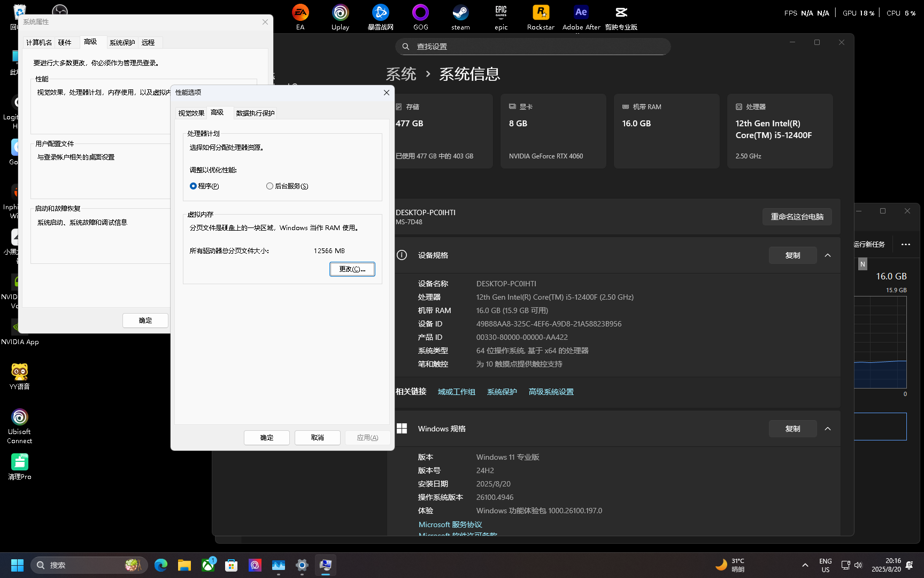Copy 设备规格 with 复制 button
Viewport: 924px width, 578px height.
pyautogui.click(x=793, y=255)
